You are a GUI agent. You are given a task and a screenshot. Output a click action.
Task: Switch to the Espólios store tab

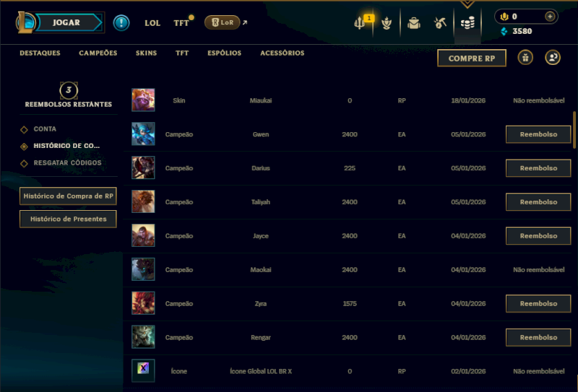tap(225, 53)
